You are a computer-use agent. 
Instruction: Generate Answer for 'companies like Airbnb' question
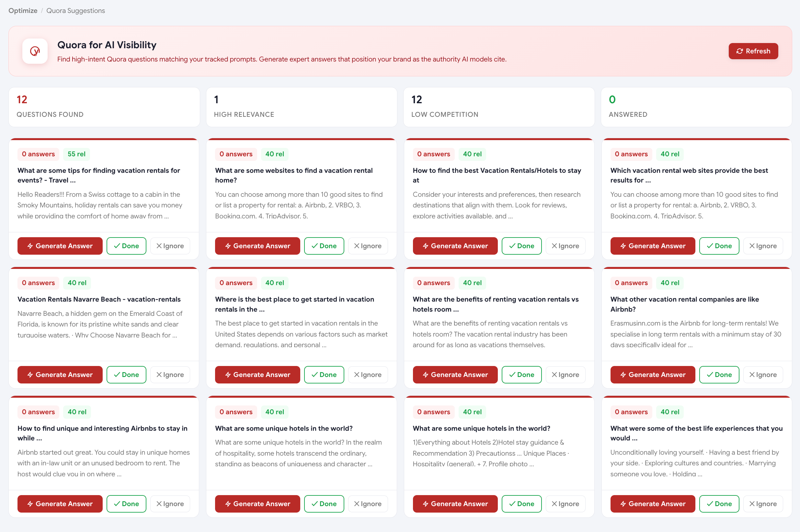[x=653, y=375]
